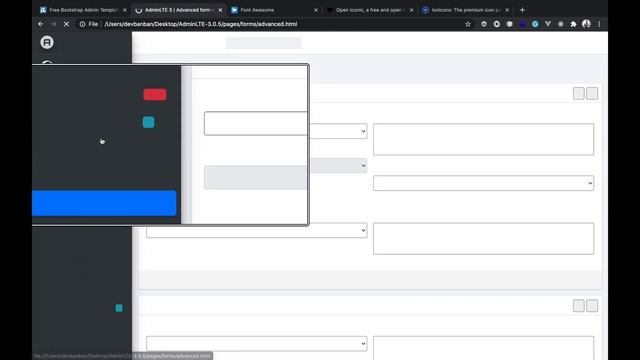Click the second card's right multi-select box

(x=483, y=348)
